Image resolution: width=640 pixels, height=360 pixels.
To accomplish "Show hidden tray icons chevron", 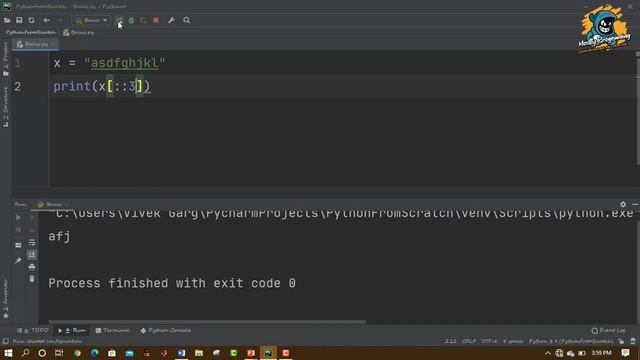I will tap(548, 353).
